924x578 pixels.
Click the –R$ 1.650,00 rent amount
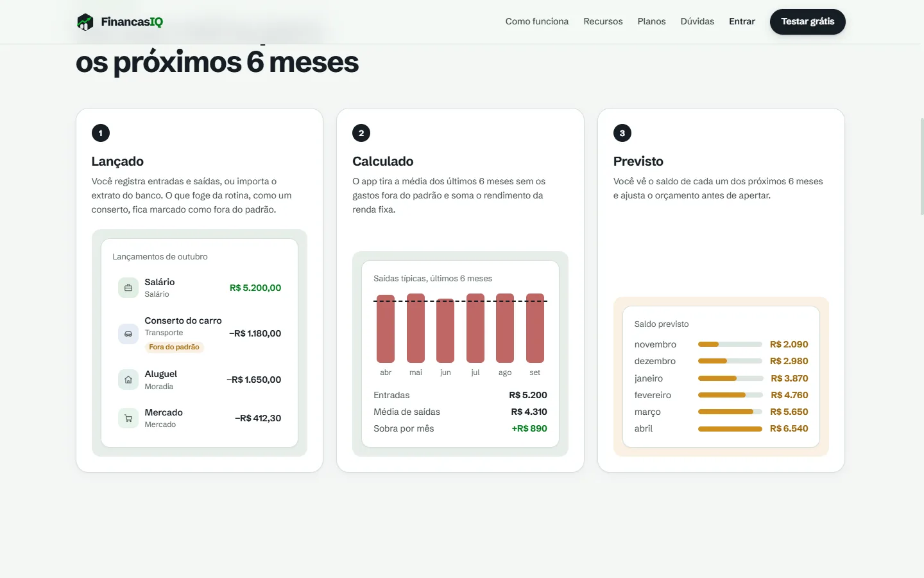coord(253,380)
